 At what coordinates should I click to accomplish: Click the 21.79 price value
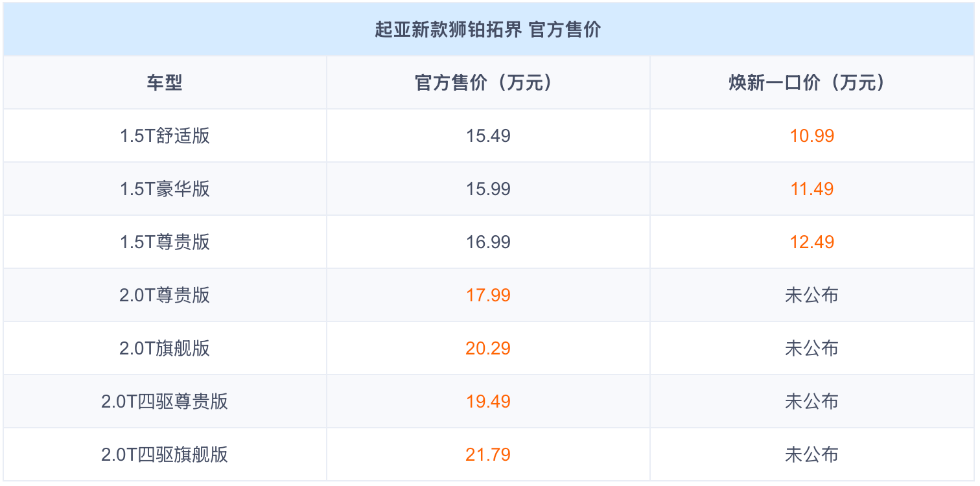pos(488,455)
